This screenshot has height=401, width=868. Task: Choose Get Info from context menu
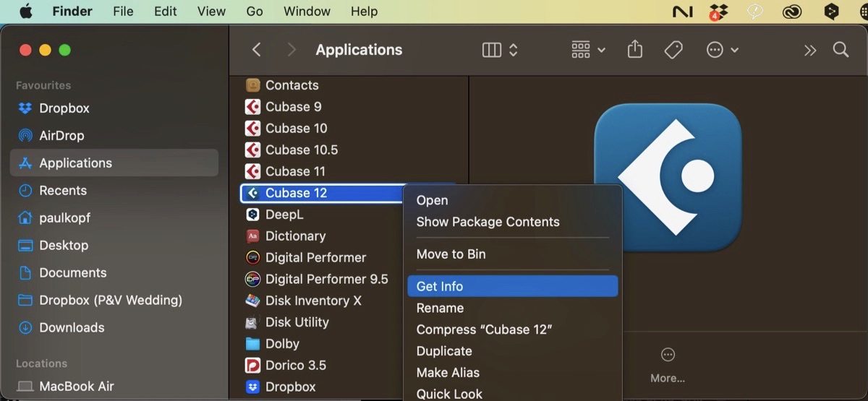tap(512, 286)
